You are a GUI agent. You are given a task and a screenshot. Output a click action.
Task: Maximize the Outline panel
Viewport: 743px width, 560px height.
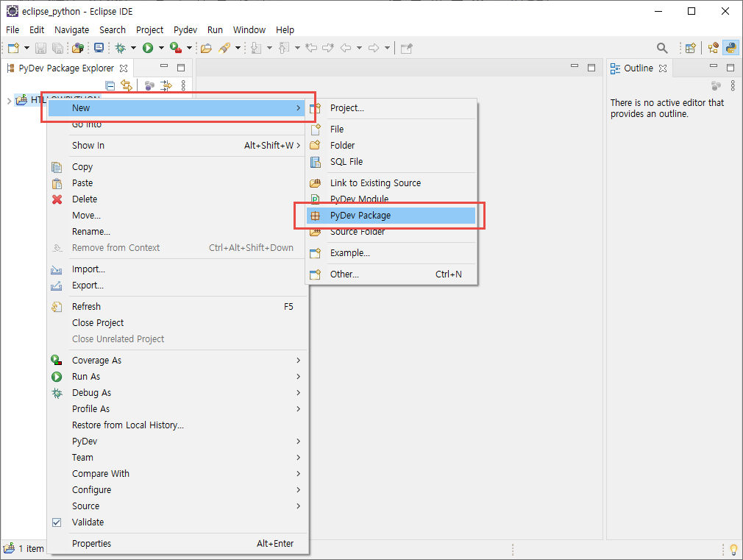point(730,68)
